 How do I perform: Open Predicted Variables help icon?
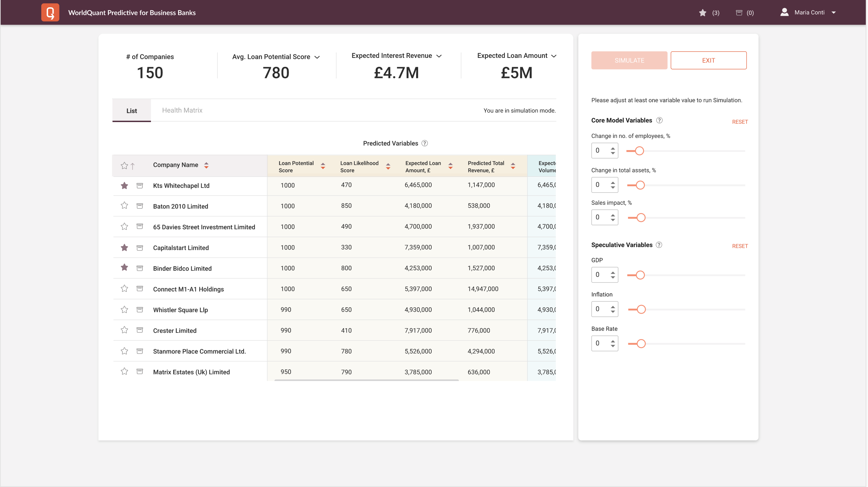pyautogui.click(x=425, y=144)
